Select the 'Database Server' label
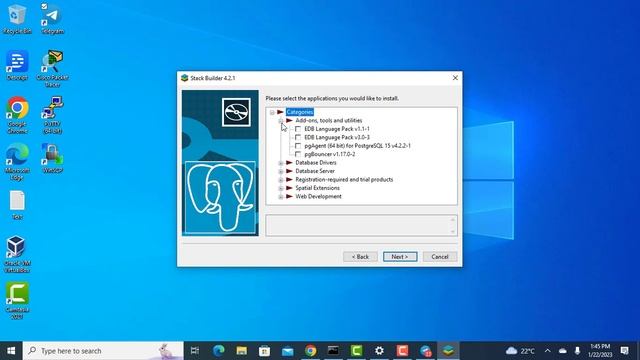640x360 pixels. (x=315, y=171)
